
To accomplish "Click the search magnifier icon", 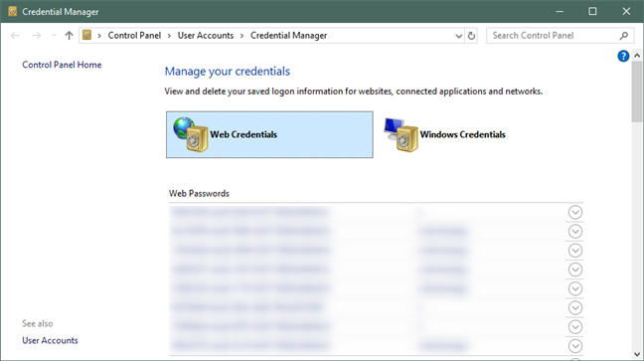I will click(x=624, y=36).
